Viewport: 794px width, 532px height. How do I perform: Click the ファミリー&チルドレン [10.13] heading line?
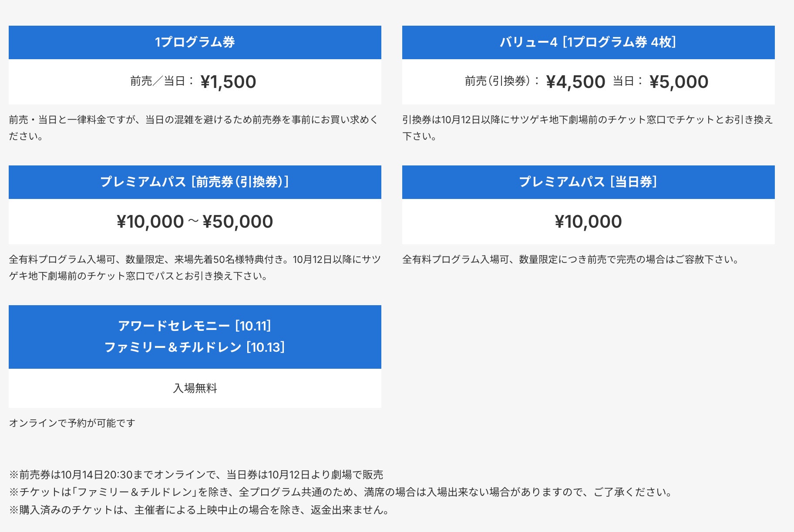195,347
